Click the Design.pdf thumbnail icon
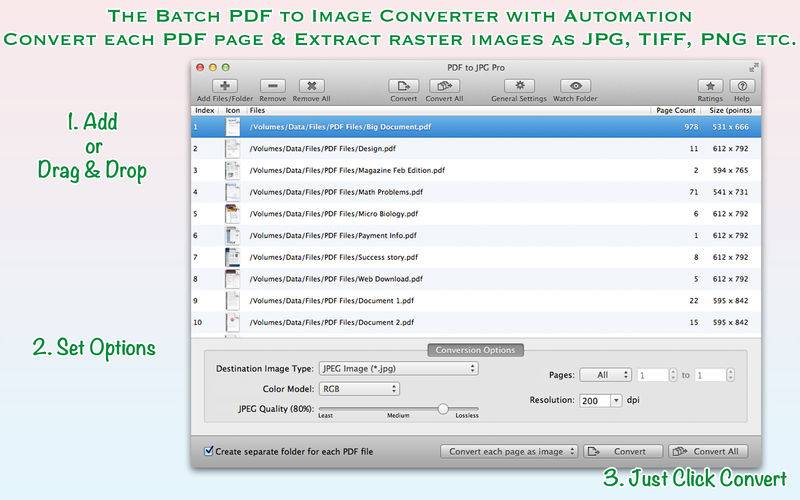 pyautogui.click(x=233, y=148)
